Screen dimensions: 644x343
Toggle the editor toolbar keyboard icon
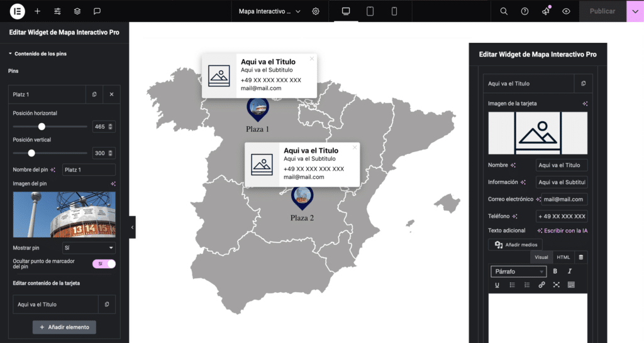[571, 285]
